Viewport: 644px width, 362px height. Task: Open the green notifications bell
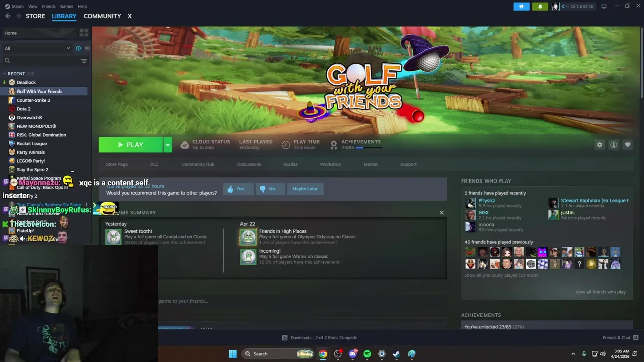click(540, 6)
